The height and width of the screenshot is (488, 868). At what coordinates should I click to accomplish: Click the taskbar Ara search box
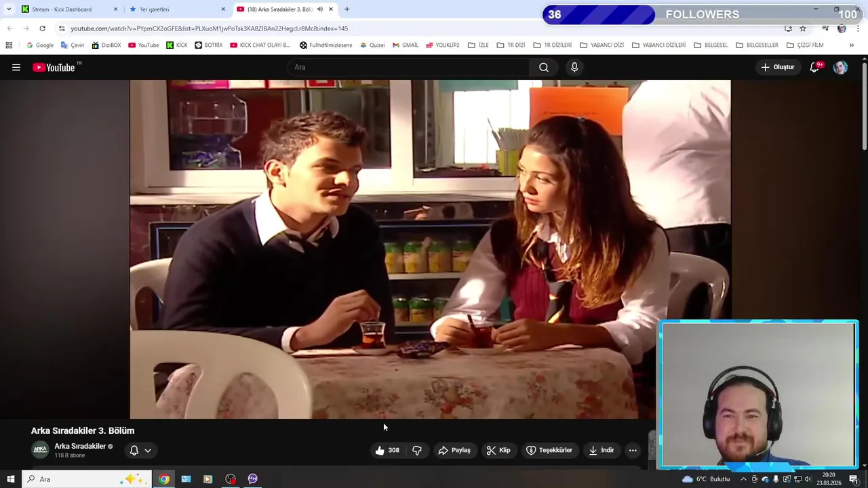pos(85,479)
